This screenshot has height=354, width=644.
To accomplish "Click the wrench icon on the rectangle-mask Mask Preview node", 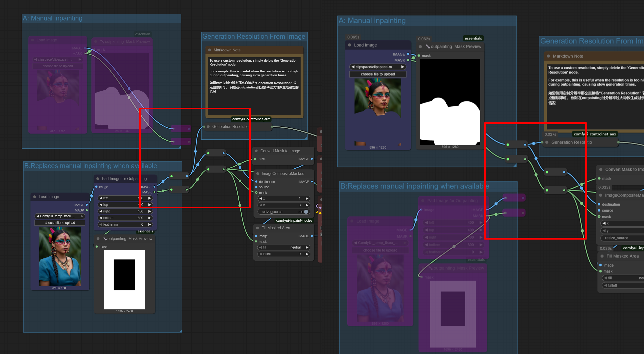I will click(x=105, y=239).
